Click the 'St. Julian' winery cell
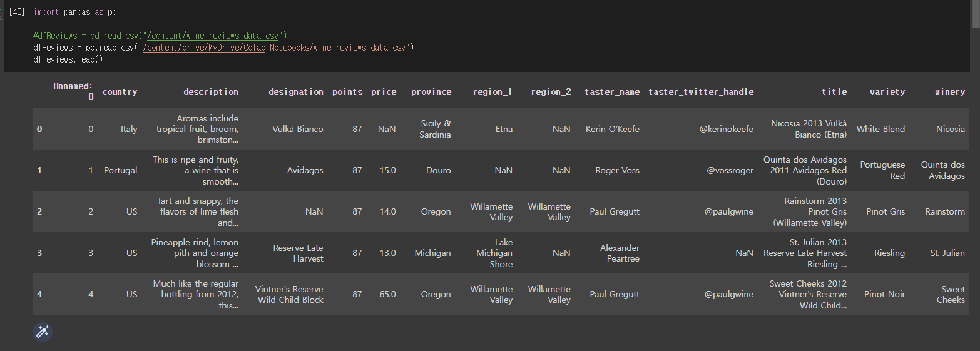980x351 pixels. point(947,253)
